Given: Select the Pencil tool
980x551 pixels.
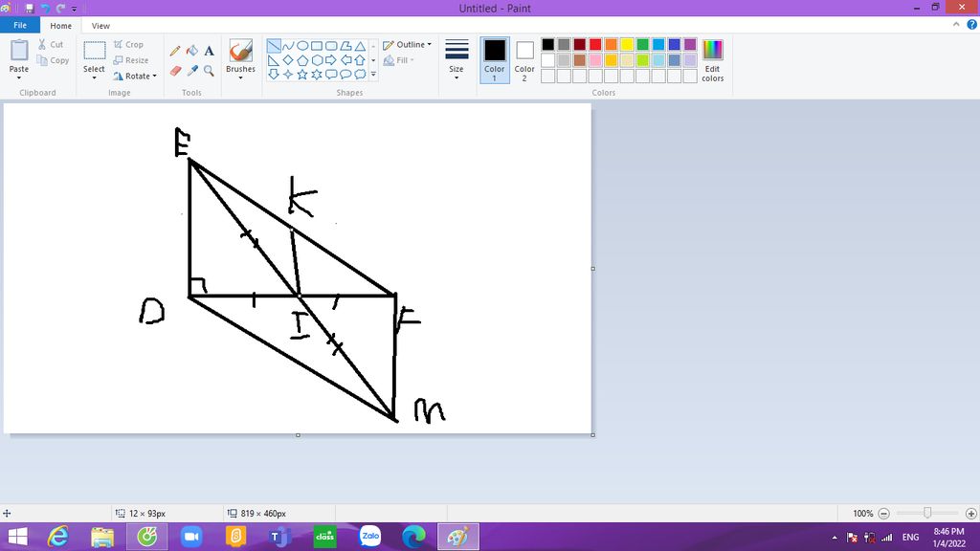Looking at the screenshot, I should pyautogui.click(x=176, y=51).
